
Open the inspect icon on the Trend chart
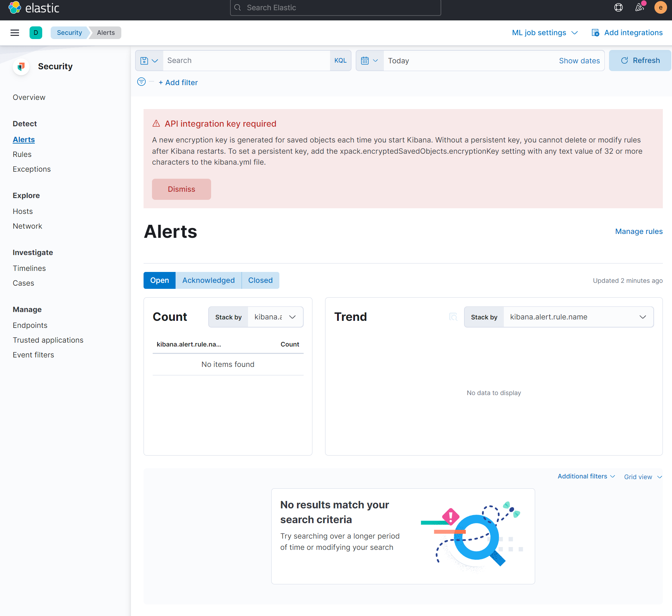coord(453,317)
